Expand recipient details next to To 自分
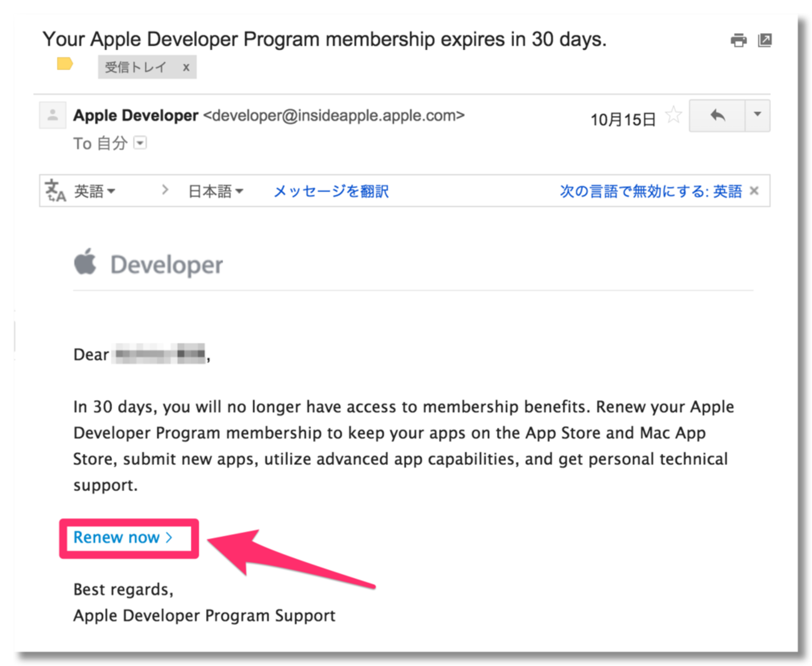 click(x=141, y=143)
